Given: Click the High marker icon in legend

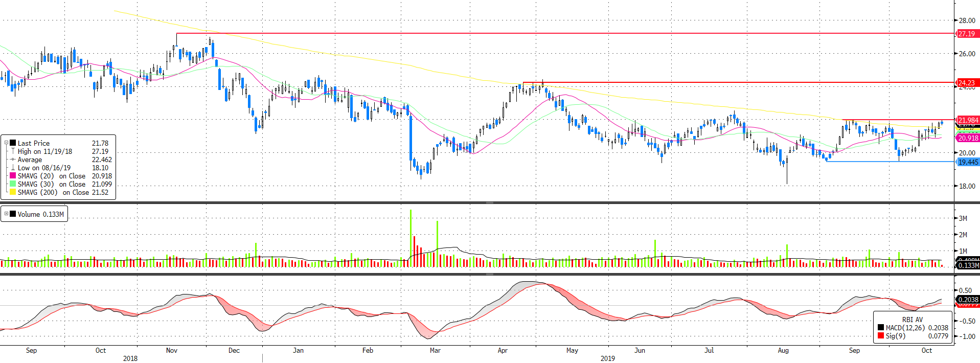Looking at the screenshot, I should (x=13, y=151).
